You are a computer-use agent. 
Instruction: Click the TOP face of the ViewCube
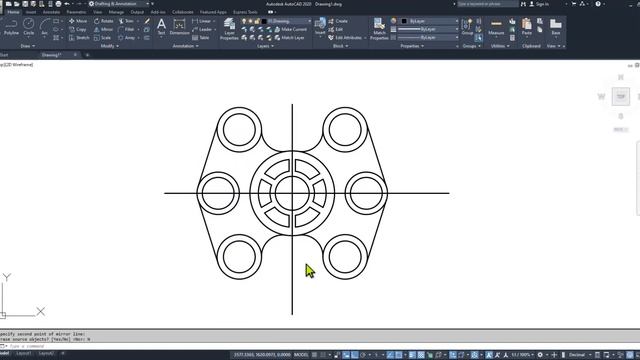click(620, 97)
